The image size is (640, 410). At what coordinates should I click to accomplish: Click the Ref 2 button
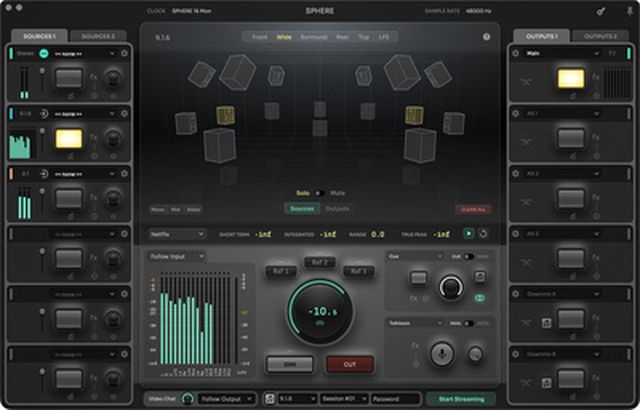point(320,262)
